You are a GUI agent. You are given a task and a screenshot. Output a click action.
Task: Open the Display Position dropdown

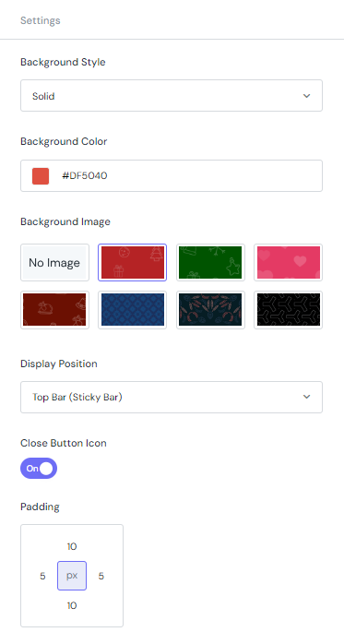(172, 397)
